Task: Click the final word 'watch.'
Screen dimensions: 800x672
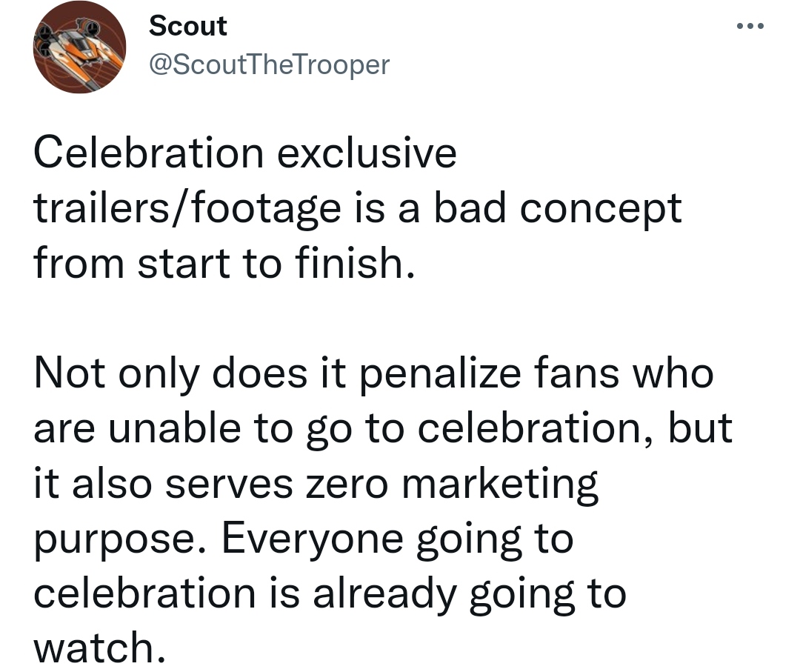Action: tap(100, 648)
